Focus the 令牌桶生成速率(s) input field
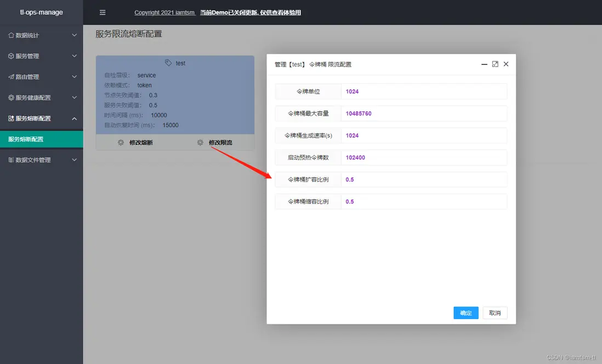602x364 pixels. pos(424,135)
